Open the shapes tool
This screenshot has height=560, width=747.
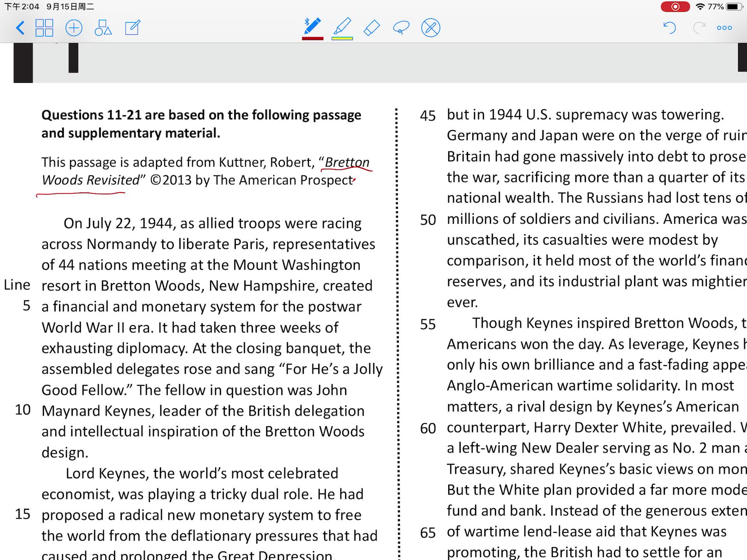click(103, 28)
